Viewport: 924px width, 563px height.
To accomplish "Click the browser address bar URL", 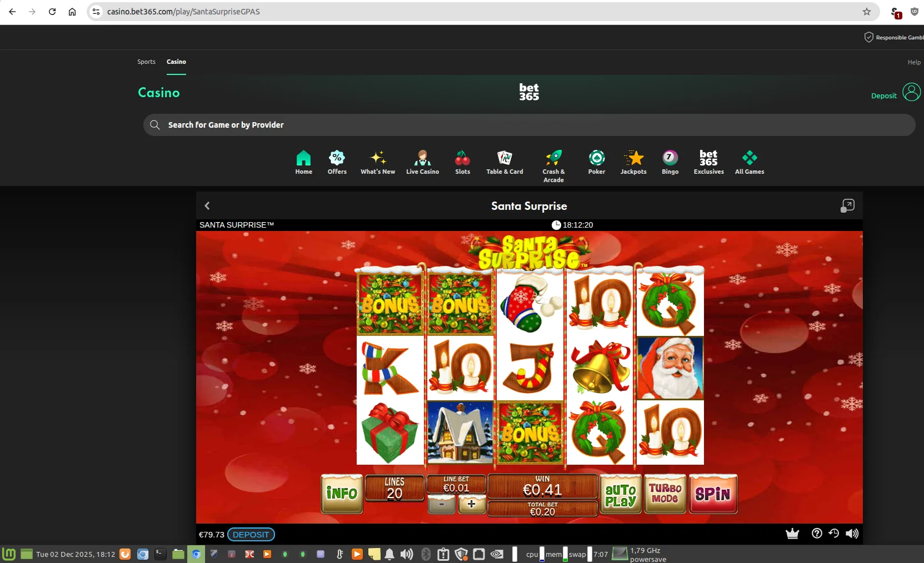I will 183,12.
